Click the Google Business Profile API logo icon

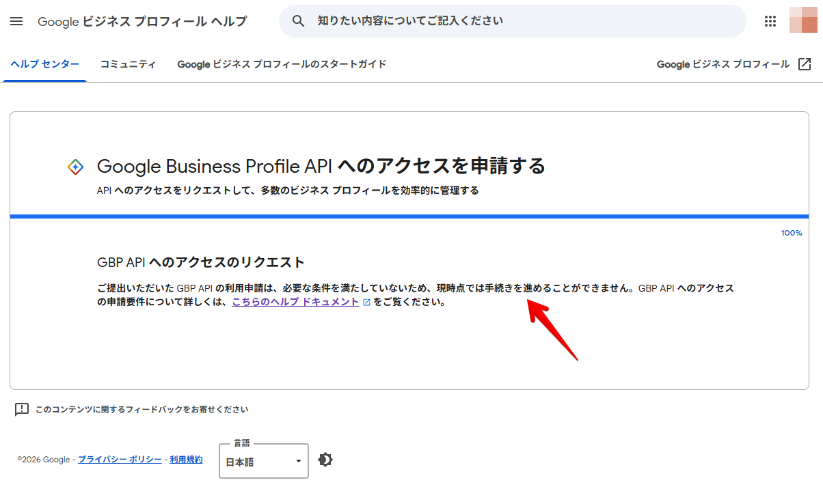pyautogui.click(x=76, y=167)
